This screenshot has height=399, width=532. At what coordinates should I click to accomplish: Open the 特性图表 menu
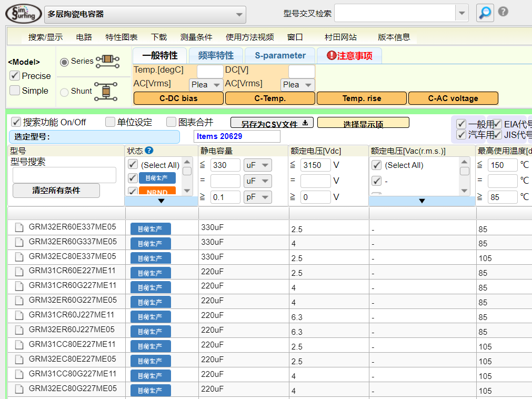tap(122, 37)
